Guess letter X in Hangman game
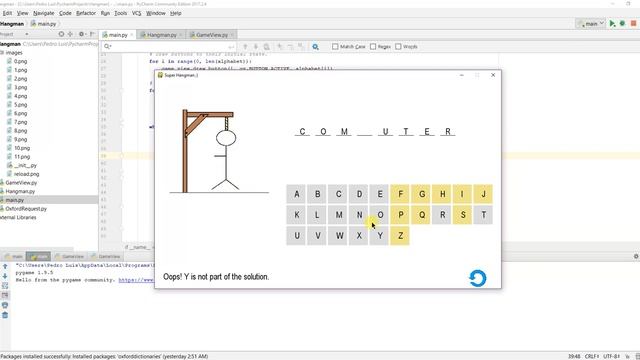Image resolution: width=640 pixels, height=360 pixels. click(x=359, y=236)
